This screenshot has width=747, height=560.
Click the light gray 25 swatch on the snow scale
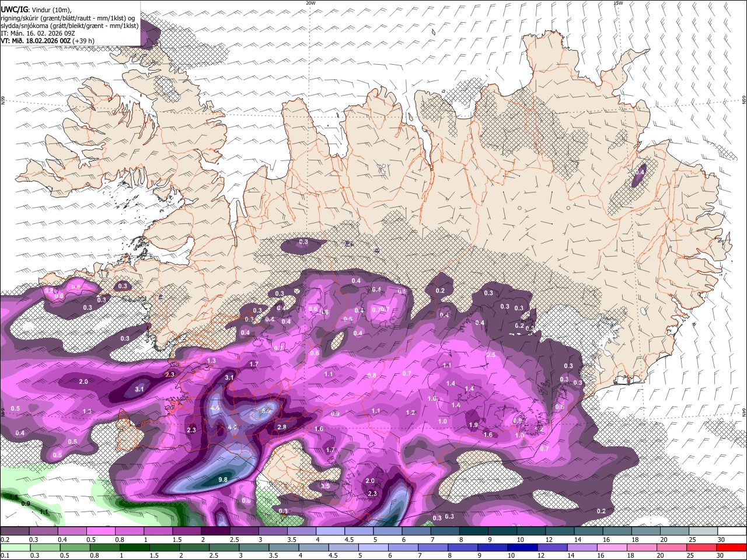[x=704, y=531]
